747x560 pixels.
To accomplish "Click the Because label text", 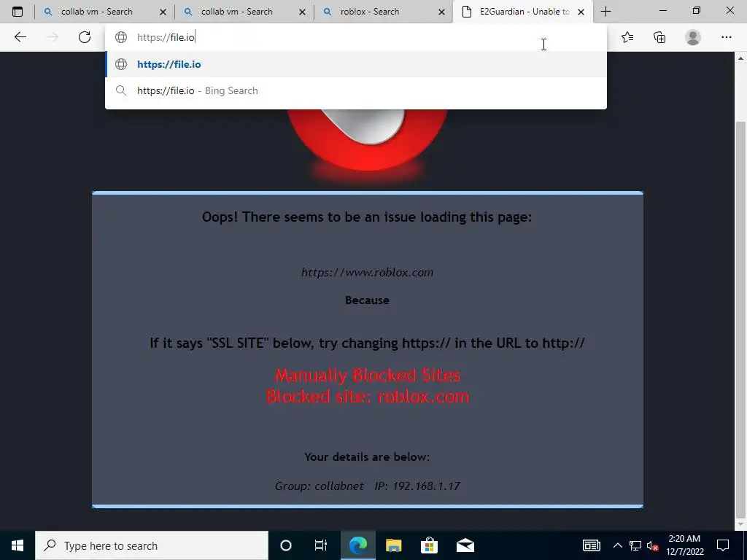I will click(368, 300).
